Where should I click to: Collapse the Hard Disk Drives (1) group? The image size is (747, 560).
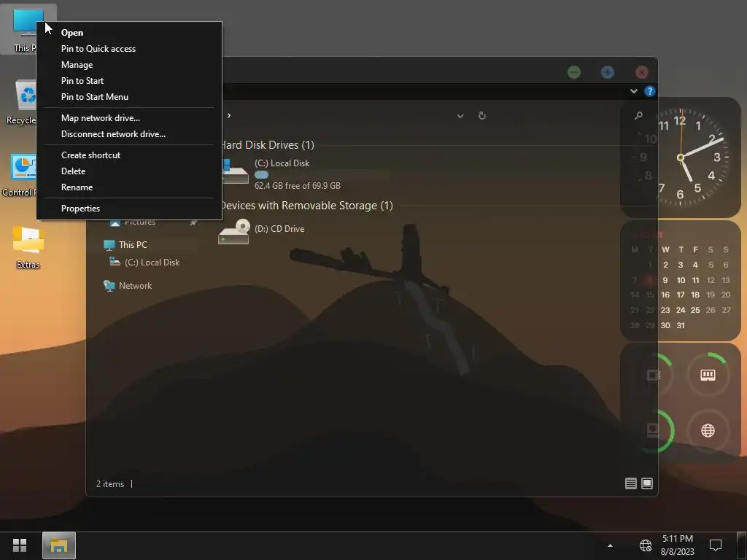[x=267, y=145]
